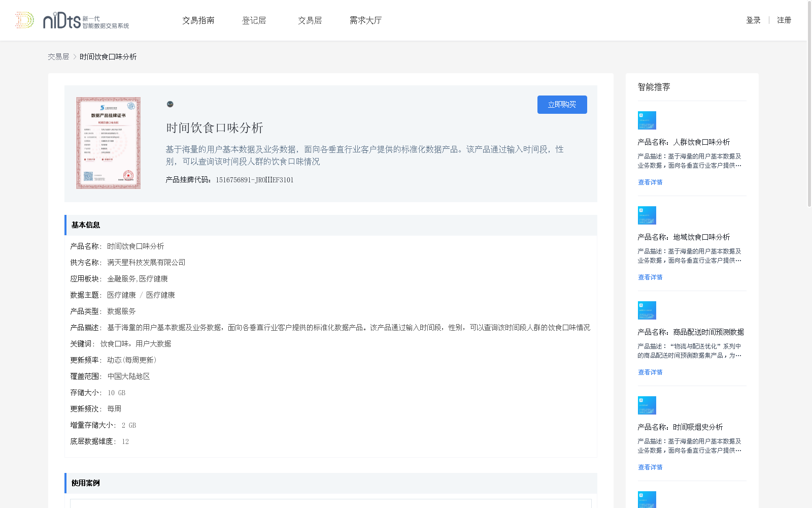Image resolution: width=812 pixels, height=508 pixels.
Task: Click the niDts 新一代智能数据交易系统 logo text
Action: coord(86,21)
